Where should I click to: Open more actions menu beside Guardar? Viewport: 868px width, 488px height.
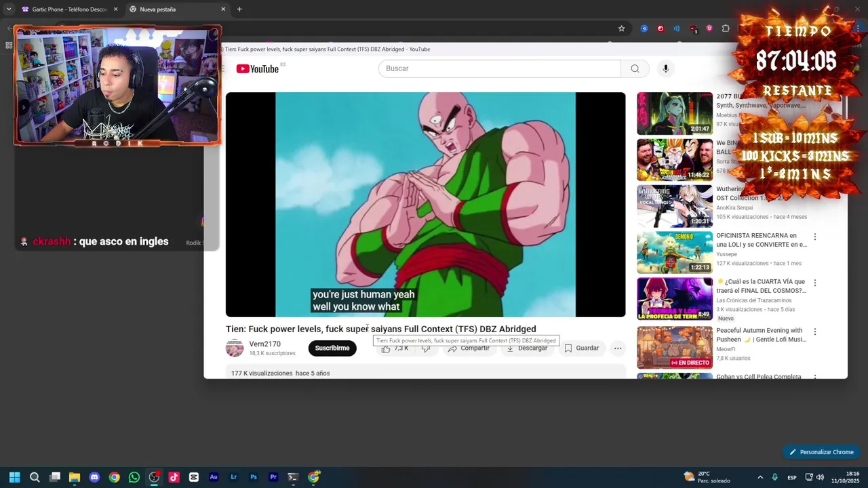tap(618, 348)
